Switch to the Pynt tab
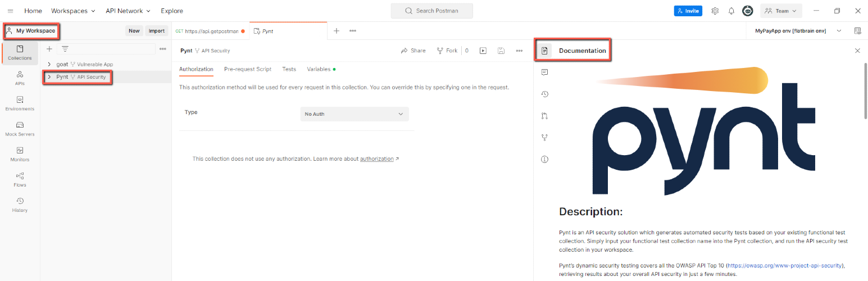The height and width of the screenshot is (281, 868). click(x=288, y=31)
